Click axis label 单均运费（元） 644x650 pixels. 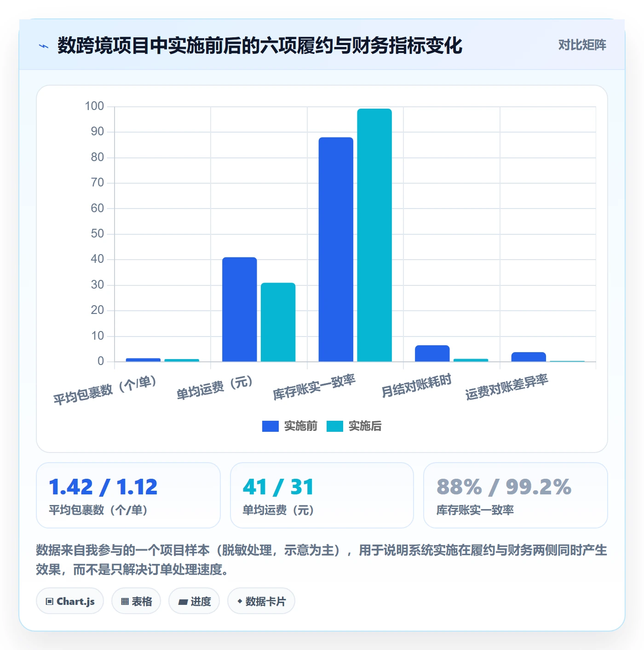[x=214, y=388]
